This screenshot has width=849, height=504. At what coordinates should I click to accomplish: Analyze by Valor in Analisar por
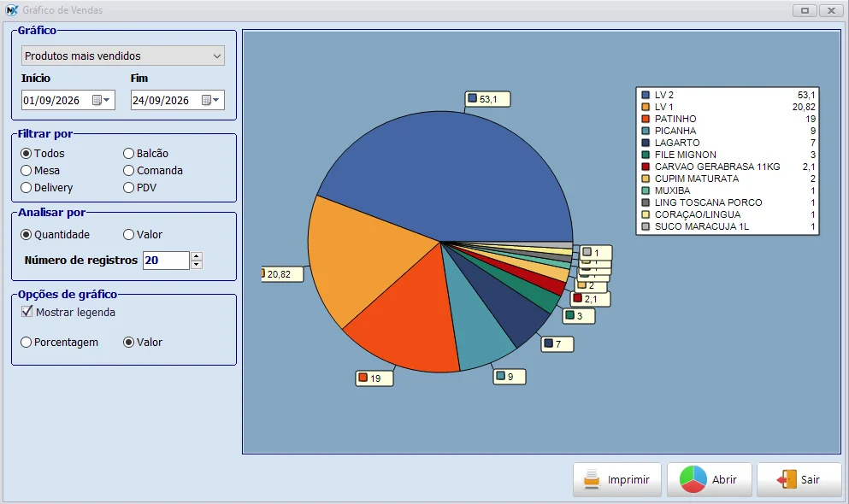tap(128, 235)
